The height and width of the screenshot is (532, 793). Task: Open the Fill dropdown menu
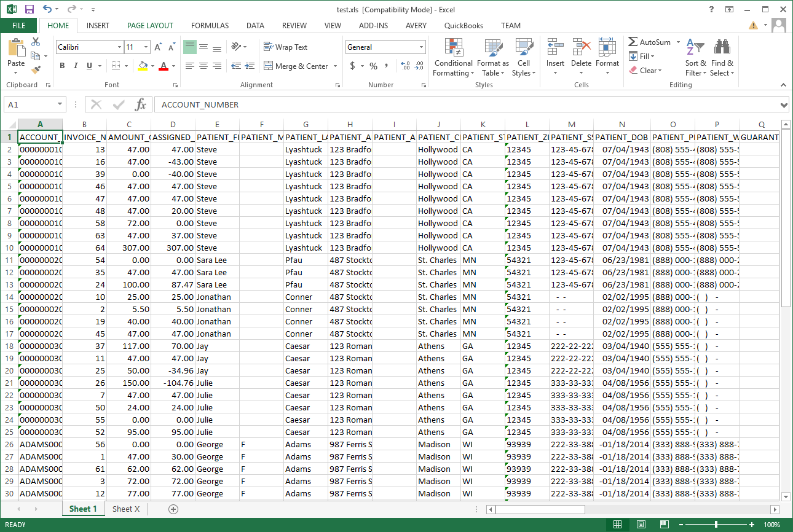pyautogui.click(x=642, y=57)
